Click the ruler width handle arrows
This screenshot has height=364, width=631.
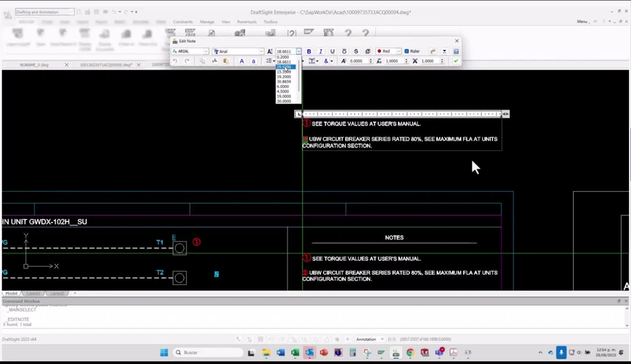[x=505, y=114]
